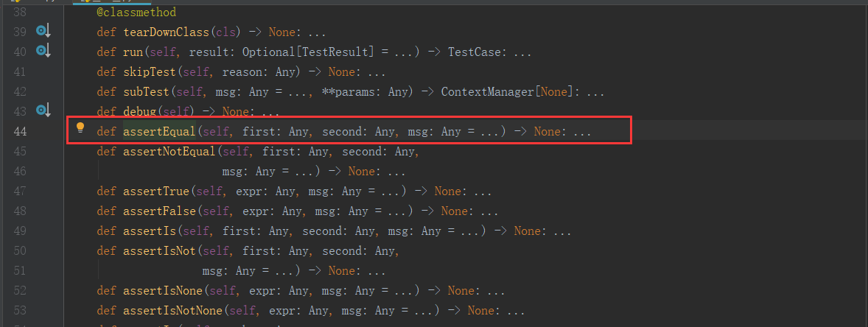The width and height of the screenshot is (868, 327).
Task: Click line number 51 in the gutter
Action: (x=20, y=271)
